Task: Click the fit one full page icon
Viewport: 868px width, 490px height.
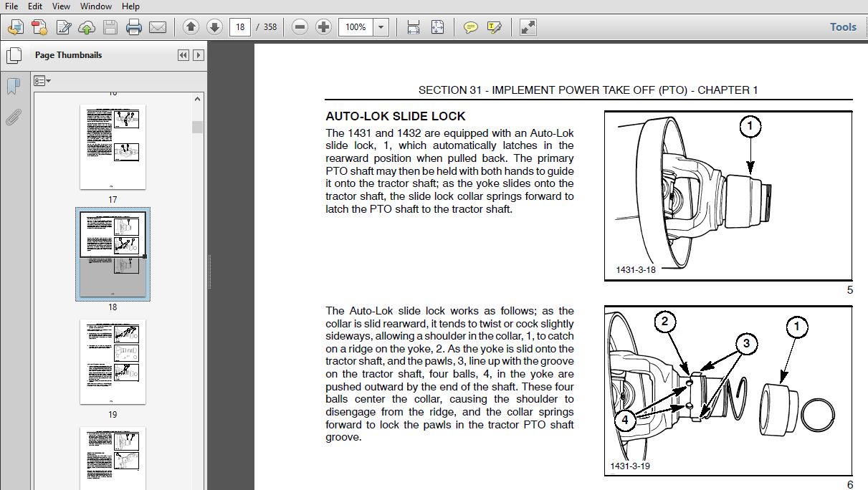Action: 437,27
